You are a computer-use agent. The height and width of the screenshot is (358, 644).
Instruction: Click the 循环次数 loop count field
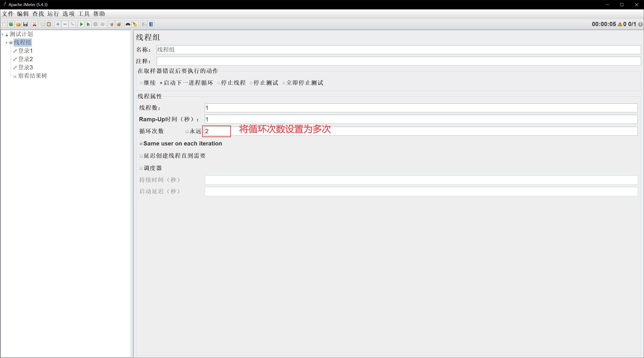[217, 131]
